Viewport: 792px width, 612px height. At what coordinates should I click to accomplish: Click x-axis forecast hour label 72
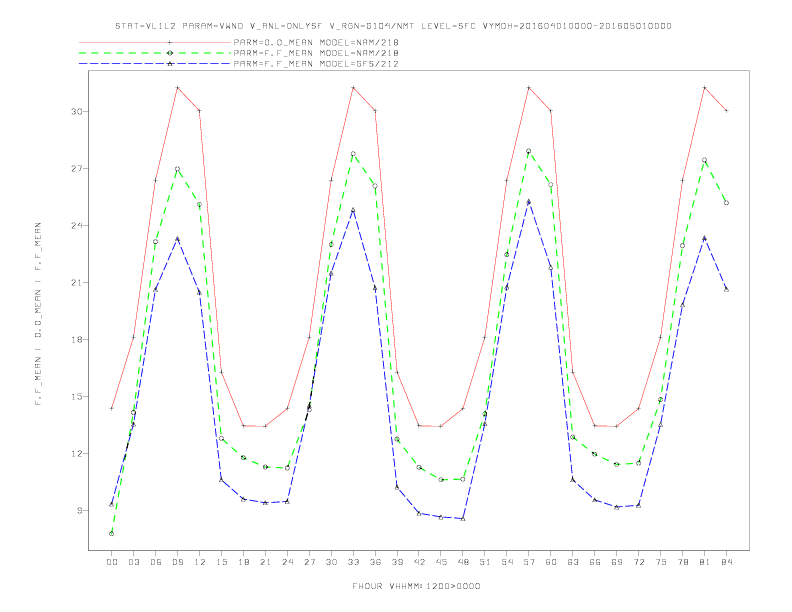pyautogui.click(x=639, y=562)
